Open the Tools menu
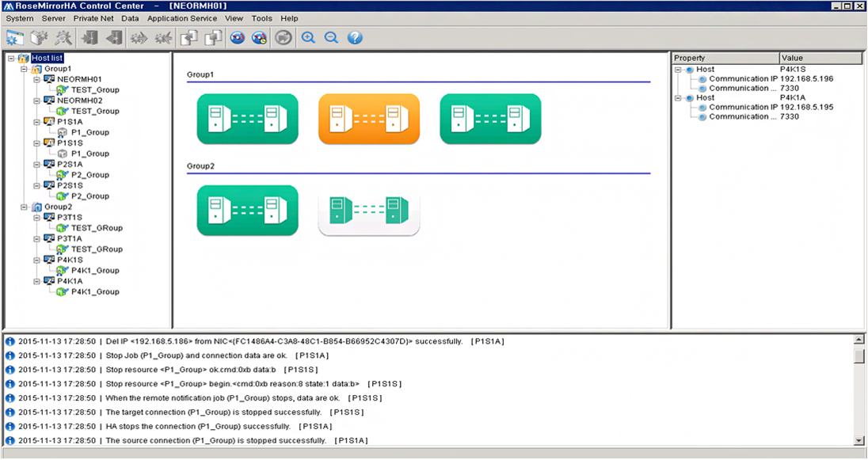Viewport: 868px width, 460px height. [x=262, y=18]
